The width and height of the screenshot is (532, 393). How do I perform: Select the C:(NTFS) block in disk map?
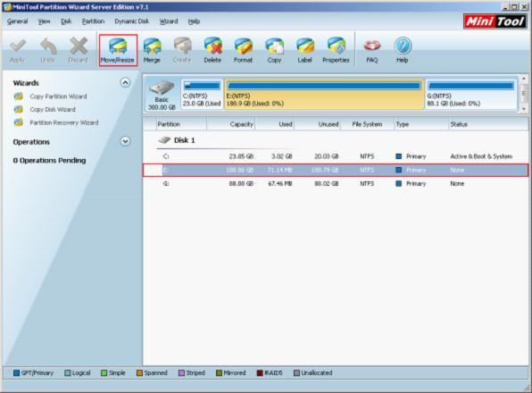[202, 94]
